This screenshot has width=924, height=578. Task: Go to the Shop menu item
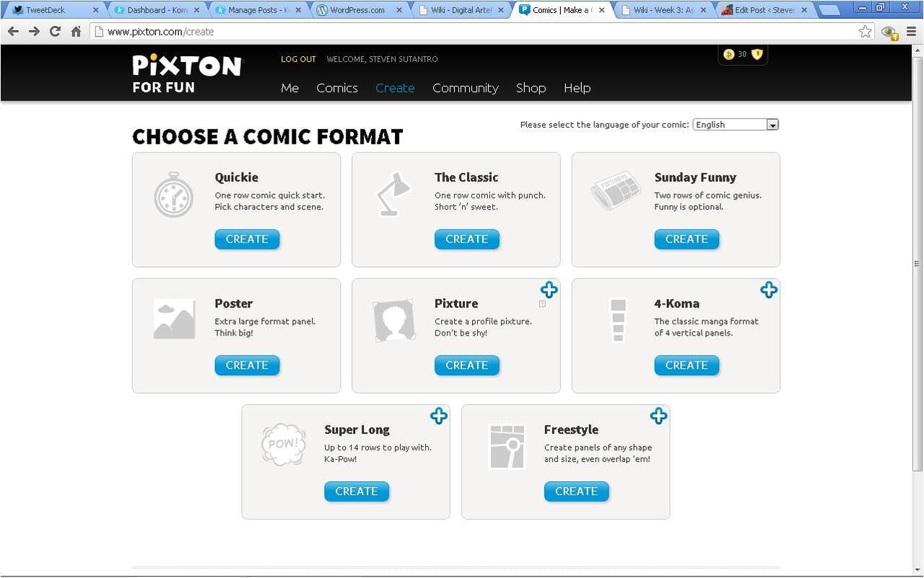[x=531, y=88]
